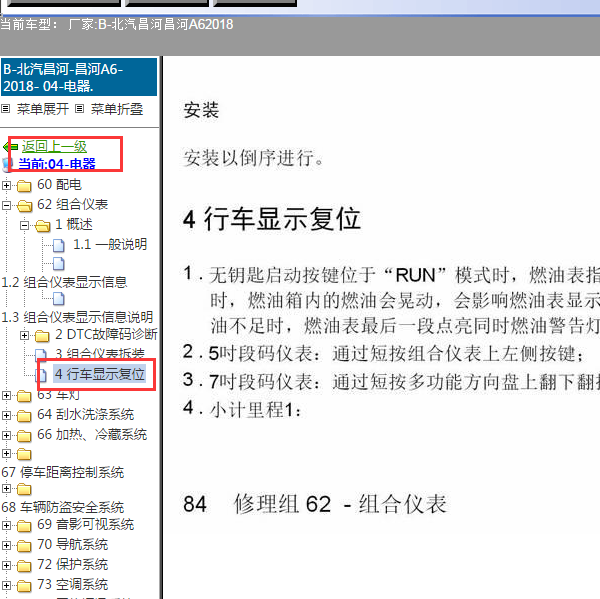600x599 pixels.
Task: Open 1.3 组合仪表显示信息说明 page
Action: 77,317
